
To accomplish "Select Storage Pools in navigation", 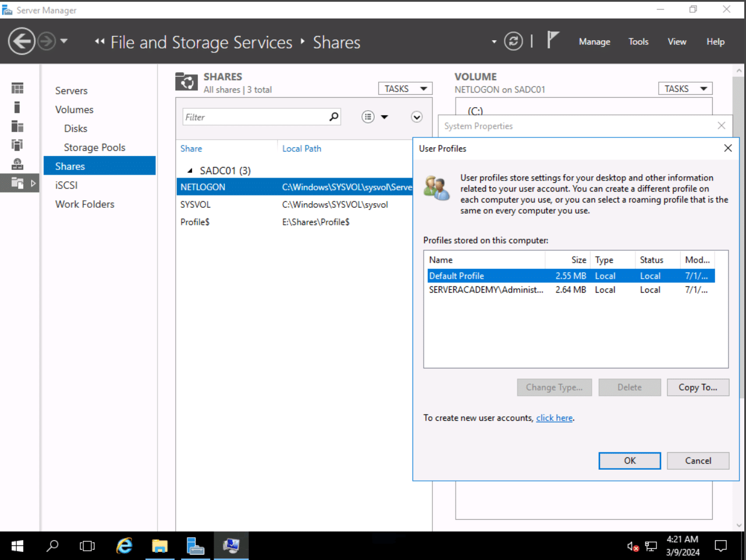I will (x=94, y=147).
